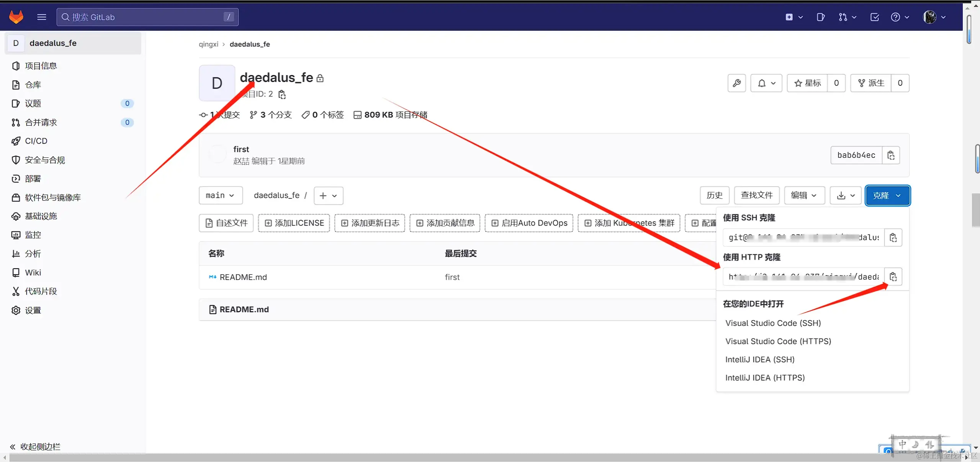
Task: Open CI/CD in the sidebar
Action: point(36,141)
